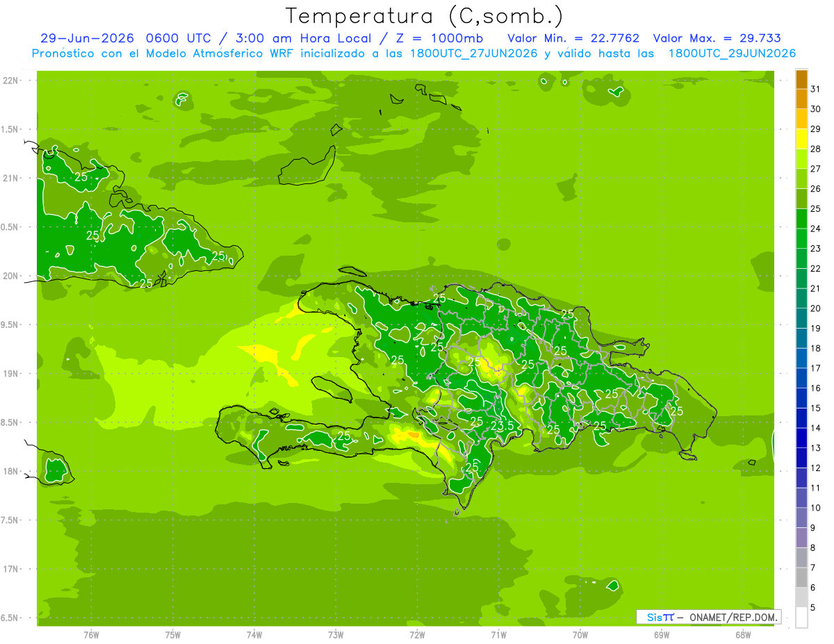Click the '21N' latitude label
Image resolution: width=834 pixels, height=644 pixels.
(11, 178)
